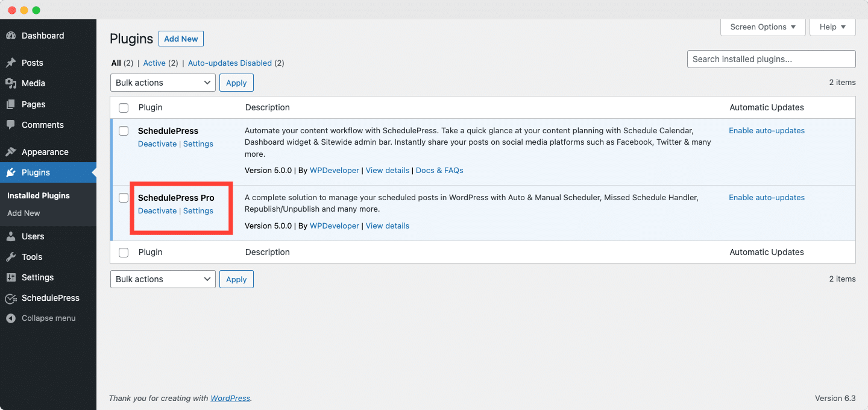Open Appearance in the sidebar

point(45,152)
